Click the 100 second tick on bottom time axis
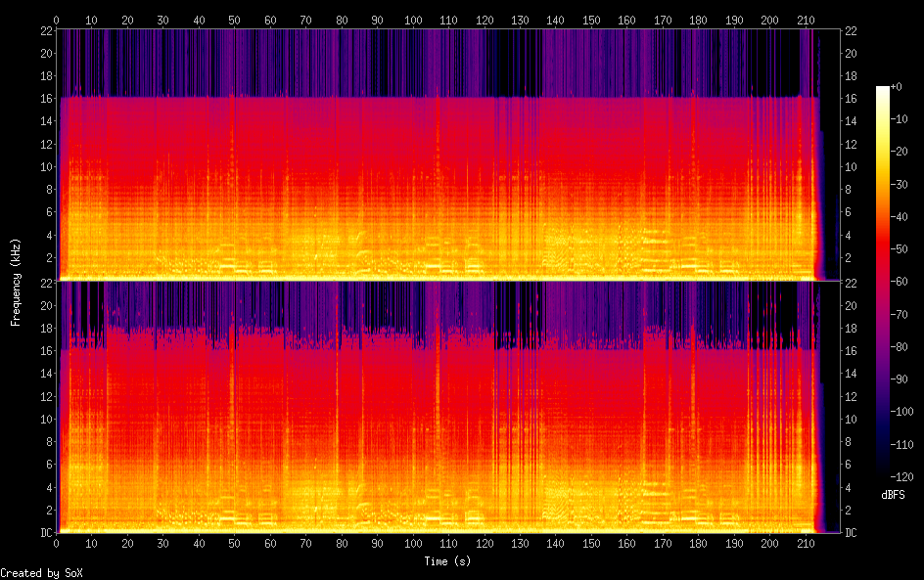Screen dimensions: 924x580 coord(413,544)
